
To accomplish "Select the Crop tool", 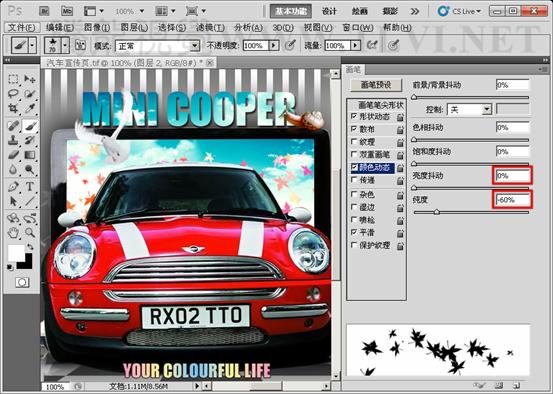I will pyautogui.click(x=13, y=108).
